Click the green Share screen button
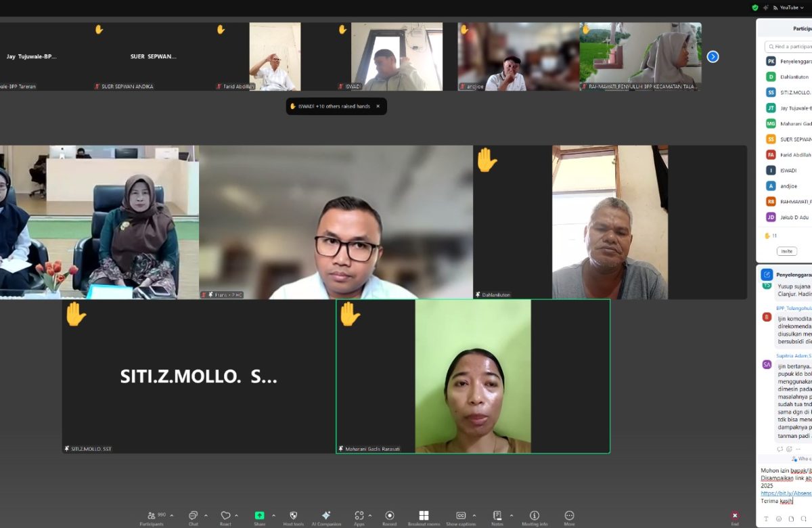Viewport: 812px width, 528px height. [260, 516]
